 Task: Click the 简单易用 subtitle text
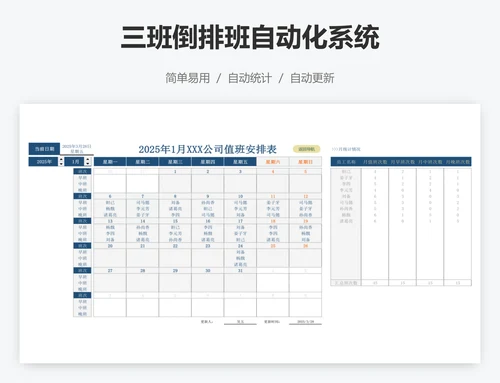pyautogui.click(x=188, y=78)
